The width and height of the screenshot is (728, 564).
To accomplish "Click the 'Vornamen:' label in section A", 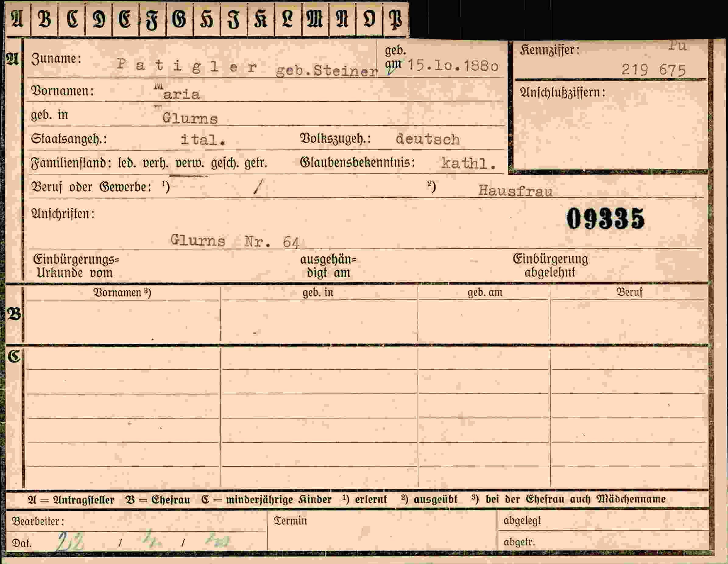I will (x=62, y=91).
